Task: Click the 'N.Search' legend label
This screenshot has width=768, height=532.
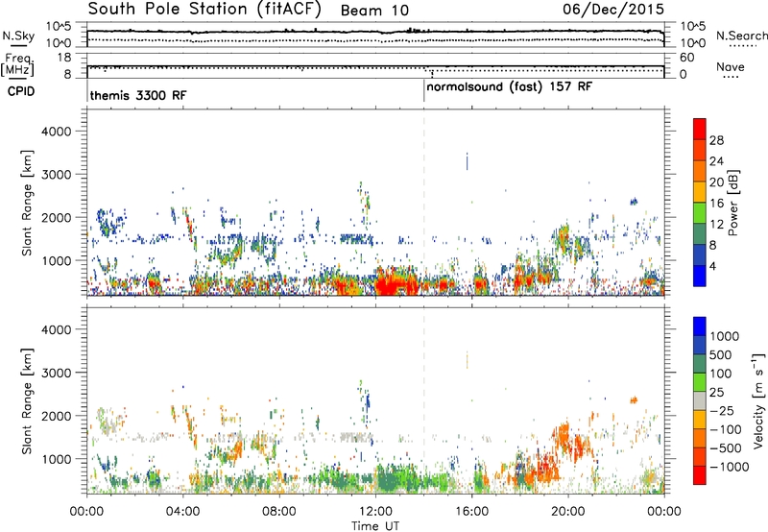Action: pos(741,36)
